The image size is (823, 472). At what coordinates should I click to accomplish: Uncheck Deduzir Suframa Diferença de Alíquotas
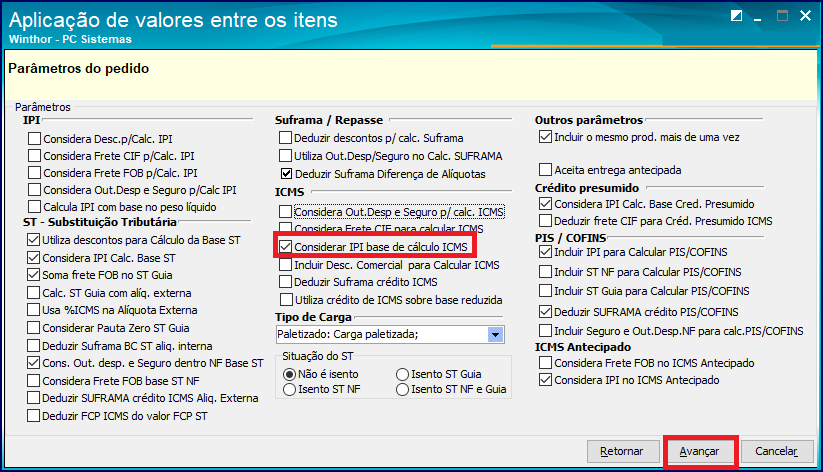pyautogui.click(x=286, y=173)
